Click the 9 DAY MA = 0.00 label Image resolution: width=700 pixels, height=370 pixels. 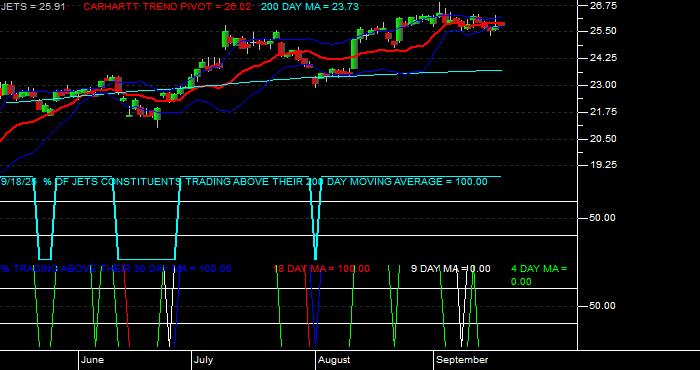click(450, 269)
